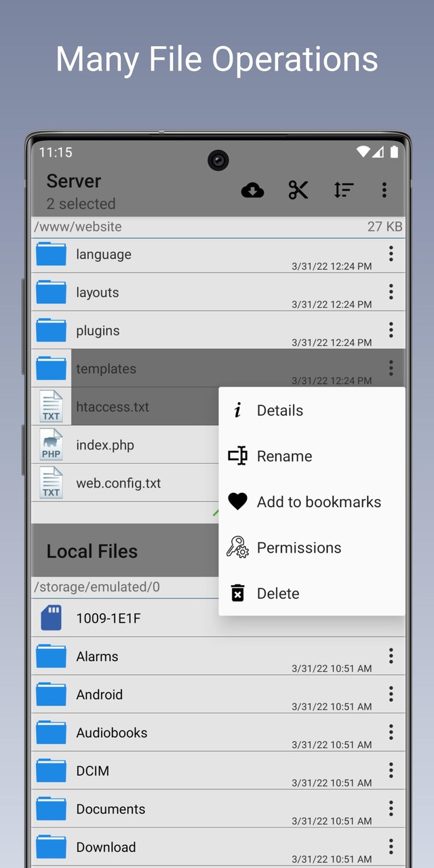Select the scissors cut icon in the toolbar
The height and width of the screenshot is (868, 434).
pyautogui.click(x=298, y=191)
